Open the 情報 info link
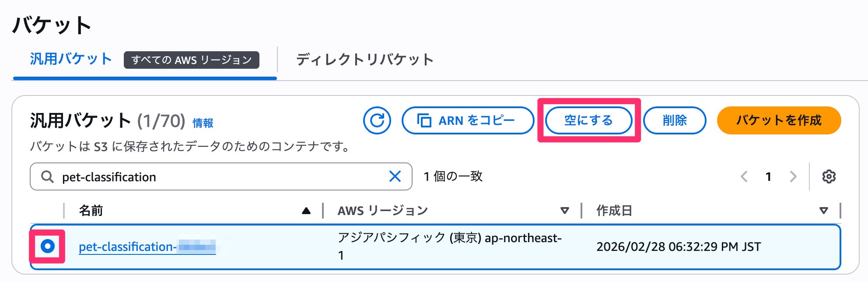Viewport: 868px width, 282px height. tap(203, 123)
